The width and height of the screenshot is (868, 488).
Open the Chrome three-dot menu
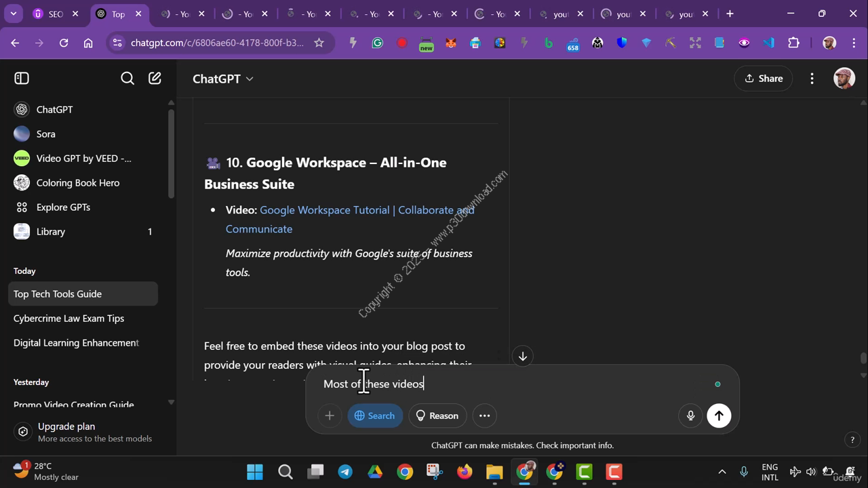point(852,43)
